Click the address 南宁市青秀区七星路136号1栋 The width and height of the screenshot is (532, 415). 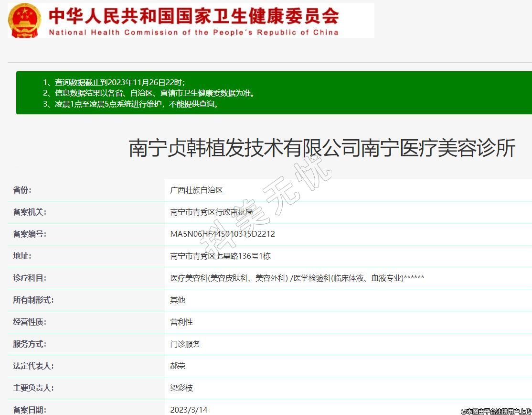pos(220,256)
